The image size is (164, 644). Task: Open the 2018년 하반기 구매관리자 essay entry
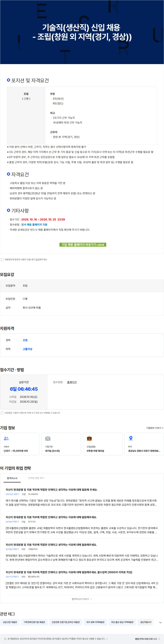pos(82,552)
